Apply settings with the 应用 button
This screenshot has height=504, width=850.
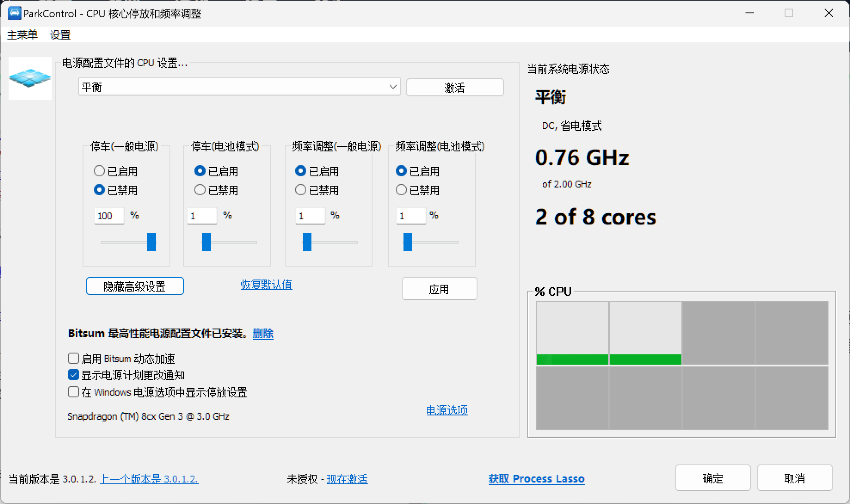tap(439, 289)
